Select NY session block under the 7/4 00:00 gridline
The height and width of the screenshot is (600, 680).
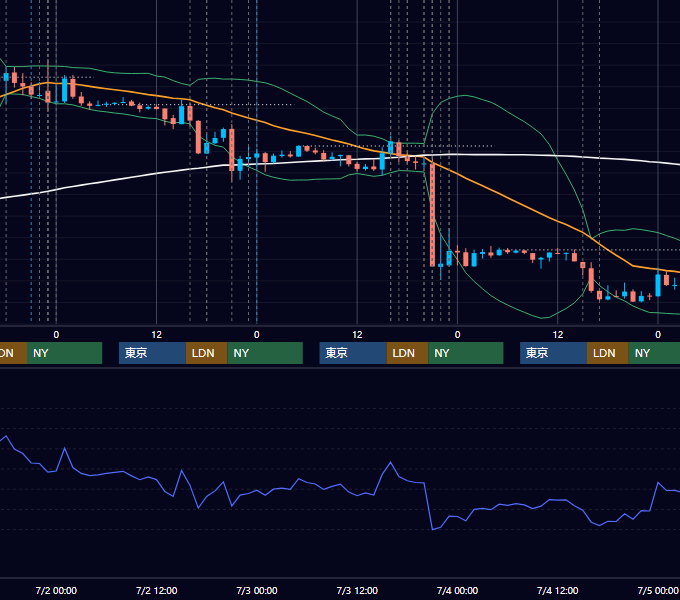(x=466, y=353)
